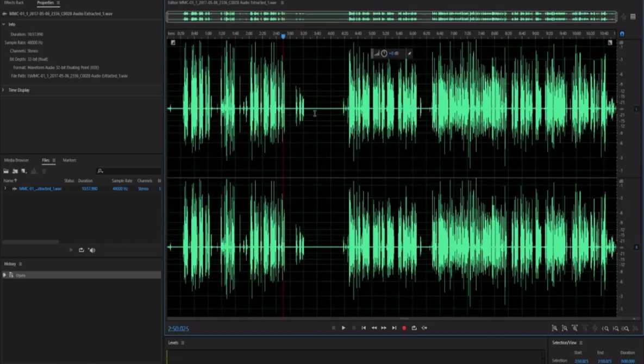The width and height of the screenshot is (644, 364).
Task: Toggle right channel enable (R) button
Action: (x=636, y=247)
